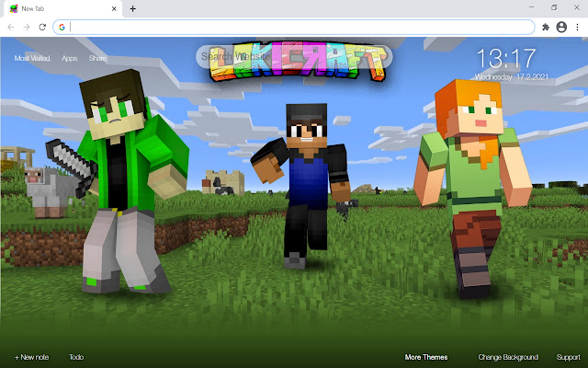
Task: Minimize the Chrome window
Action: coord(532,7)
